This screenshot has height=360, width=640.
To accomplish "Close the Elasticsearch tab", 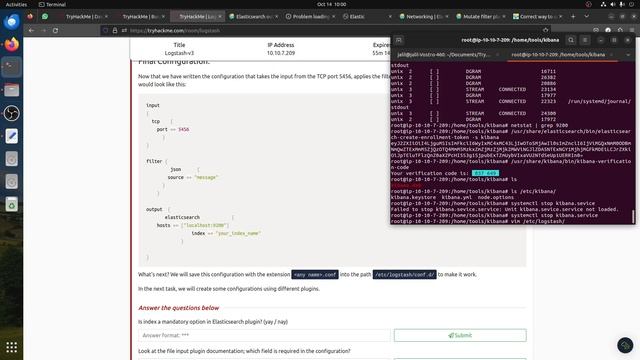I will (x=277, y=16).
